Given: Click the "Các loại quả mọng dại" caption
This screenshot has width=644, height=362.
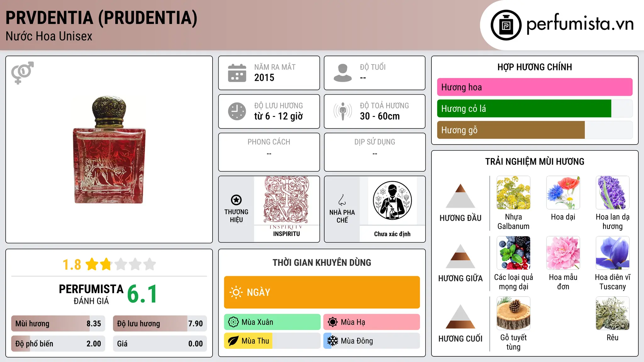Looking at the screenshot, I should 513,282.
